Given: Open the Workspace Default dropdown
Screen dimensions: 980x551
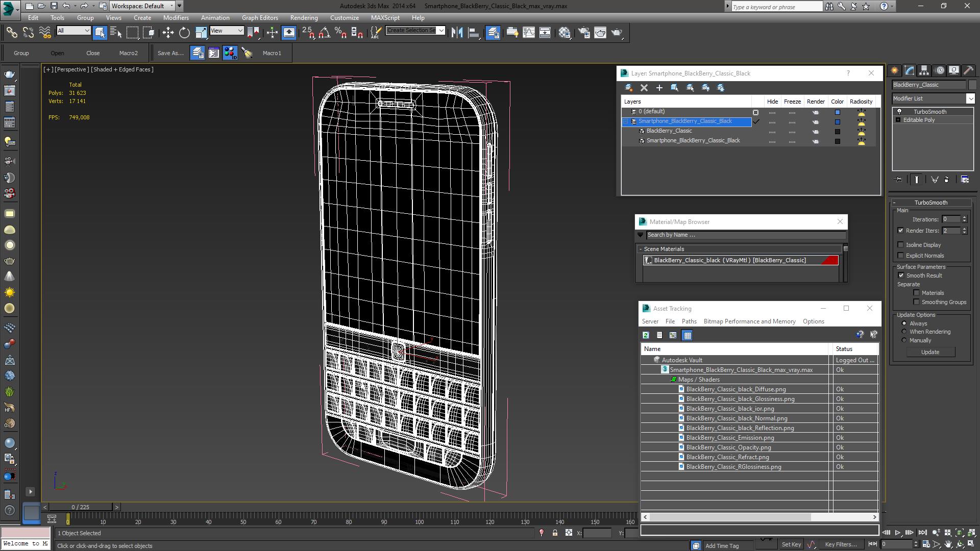Looking at the screenshot, I should 142,6.
